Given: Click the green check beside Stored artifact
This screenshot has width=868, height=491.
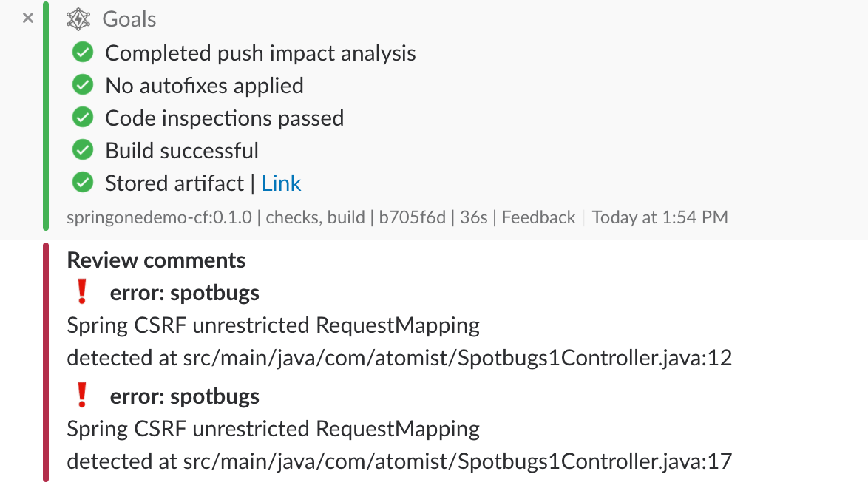Looking at the screenshot, I should [x=83, y=183].
